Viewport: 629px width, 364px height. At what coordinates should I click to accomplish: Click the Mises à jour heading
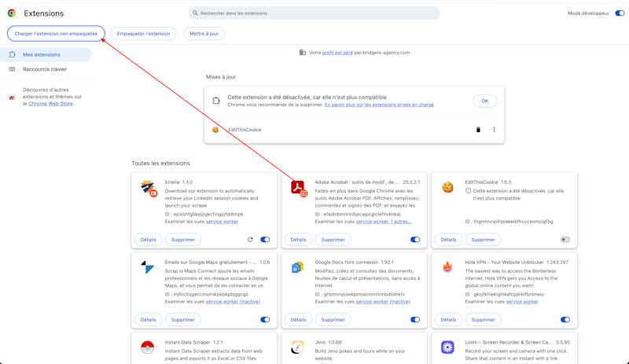coord(221,77)
